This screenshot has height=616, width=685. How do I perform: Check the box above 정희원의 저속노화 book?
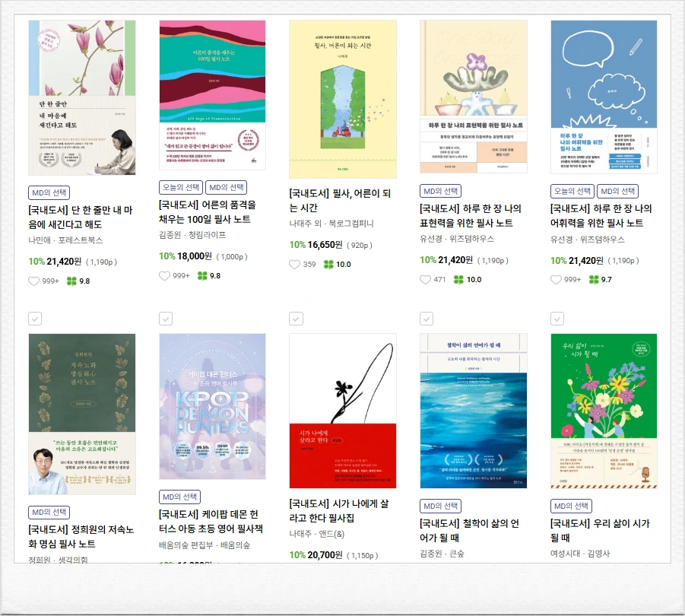click(x=35, y=319)
